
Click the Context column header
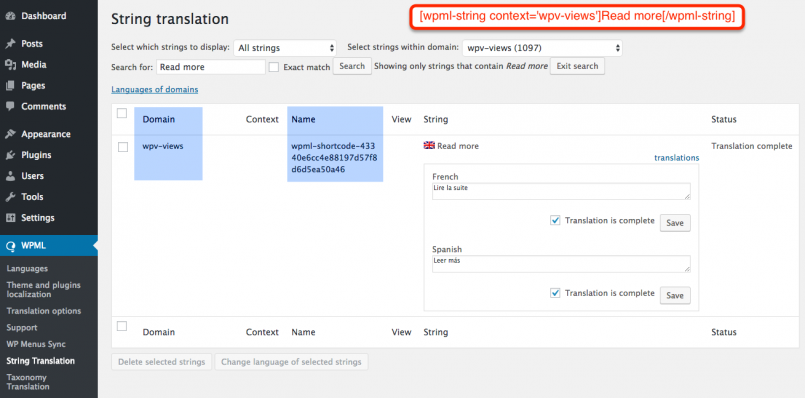[x=262, y=119]
